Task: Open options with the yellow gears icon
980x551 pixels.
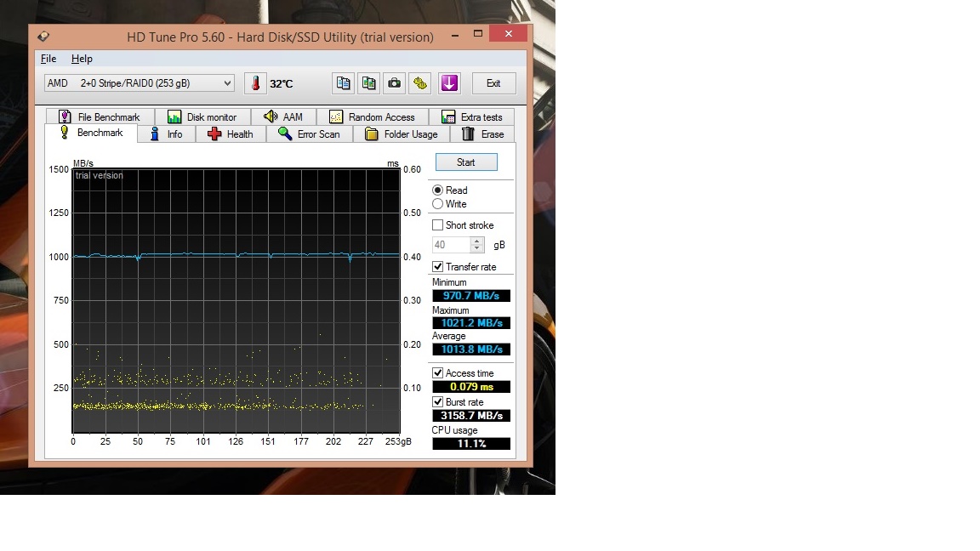Action: tap(420, 83)
